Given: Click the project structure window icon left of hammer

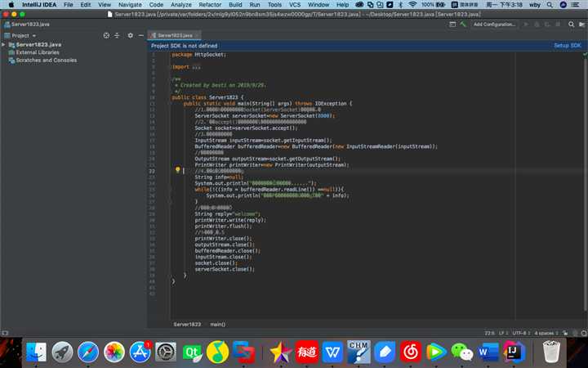Looking at the screenshot, I should tap(452, 25).
